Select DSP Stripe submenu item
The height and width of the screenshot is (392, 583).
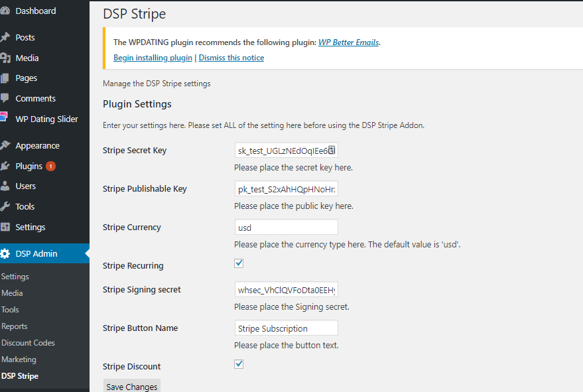pyautogui.click(x=20, y=376)
